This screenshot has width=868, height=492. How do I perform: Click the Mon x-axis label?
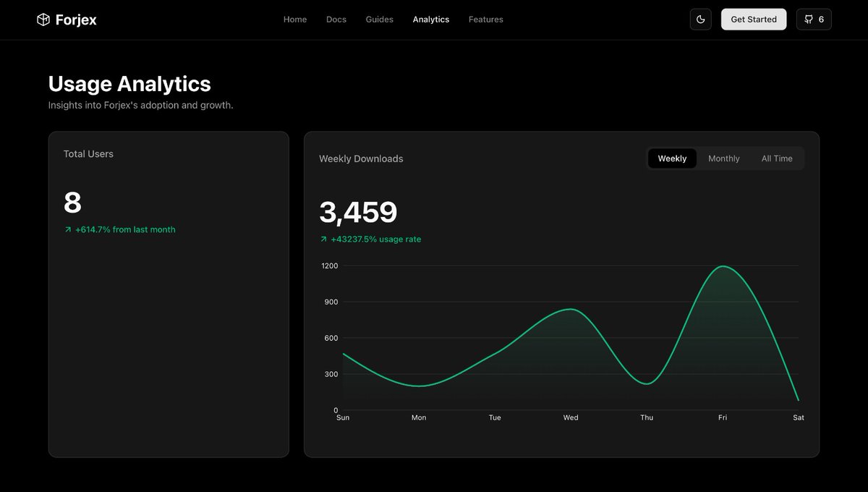419,417
